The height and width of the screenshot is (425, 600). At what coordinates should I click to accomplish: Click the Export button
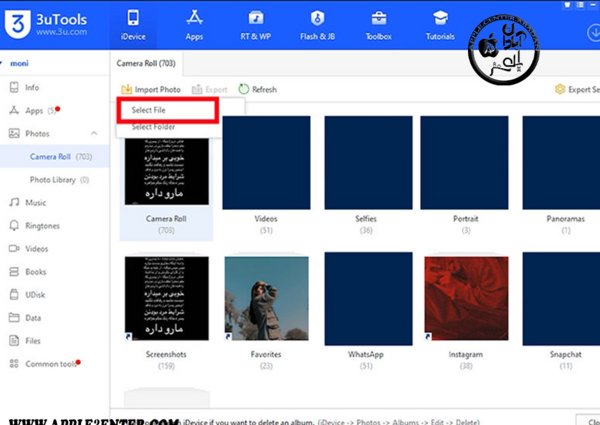210,90
